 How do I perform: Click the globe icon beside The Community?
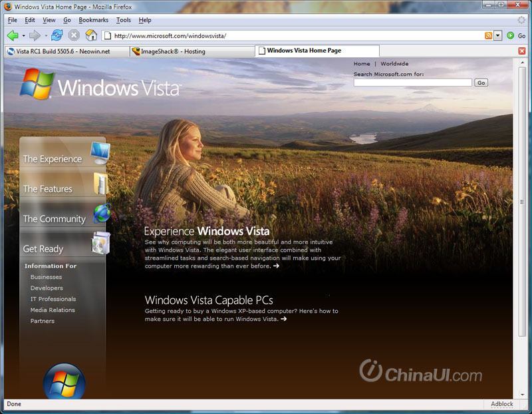tap(102, 213)
